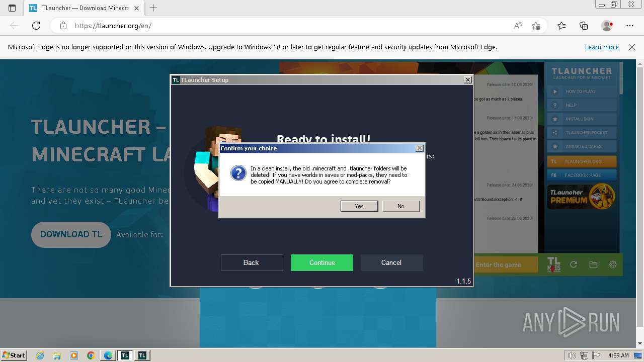Screen dimensions: 644x362
Task: Refresh the browser page
Action: tap(36, 26)
